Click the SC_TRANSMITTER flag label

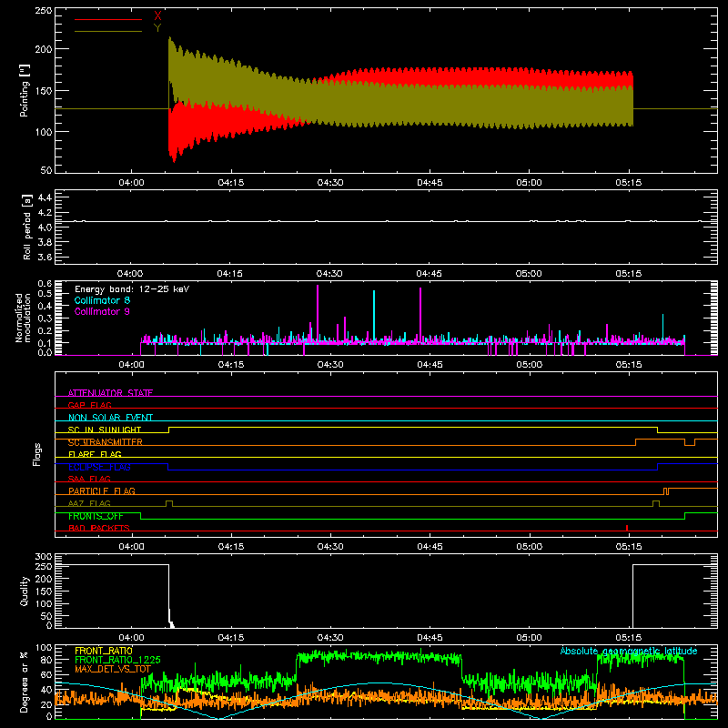[106, 442]
